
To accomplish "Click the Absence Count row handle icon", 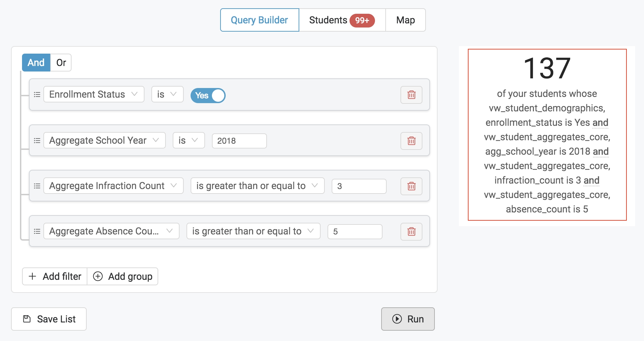I will click(x=37, y=231).
